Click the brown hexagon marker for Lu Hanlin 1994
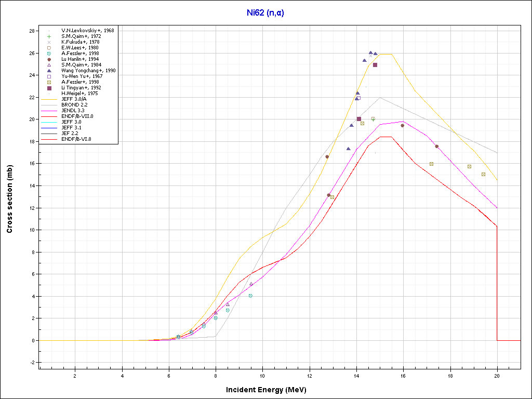This screenshot has height=399, width=532. (x=49, y=59)
